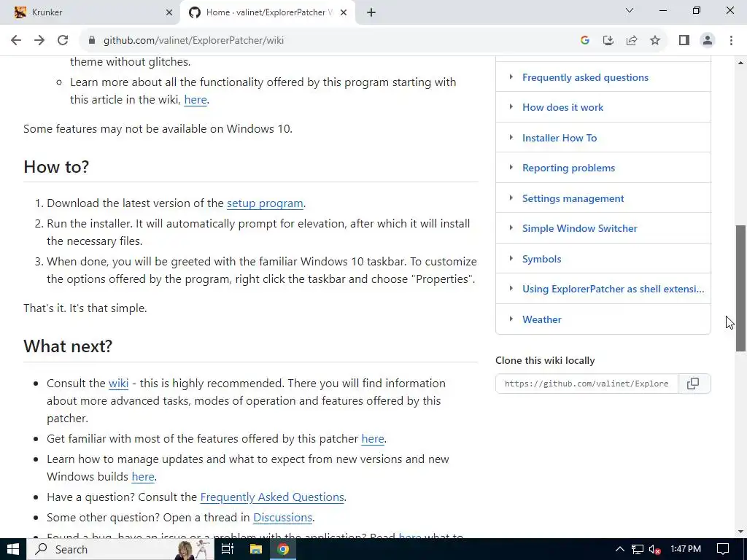This screenshot has height=560, width=747.
Task: Click the page vertical scrollbar thumb
Action: [x=740, y=288]
